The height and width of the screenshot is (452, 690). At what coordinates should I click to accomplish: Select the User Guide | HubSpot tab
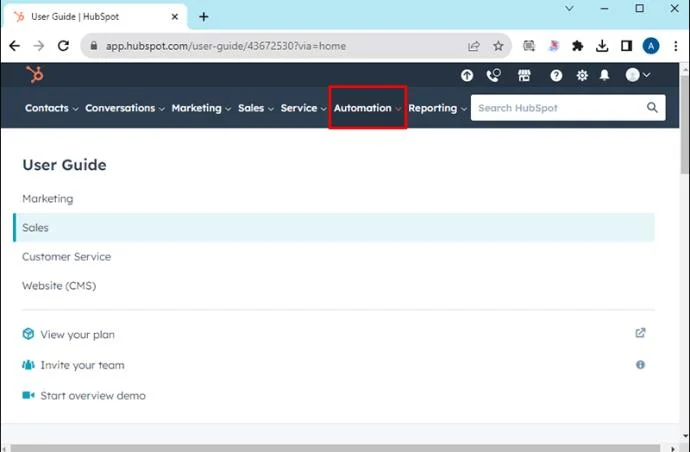point(95,17)
